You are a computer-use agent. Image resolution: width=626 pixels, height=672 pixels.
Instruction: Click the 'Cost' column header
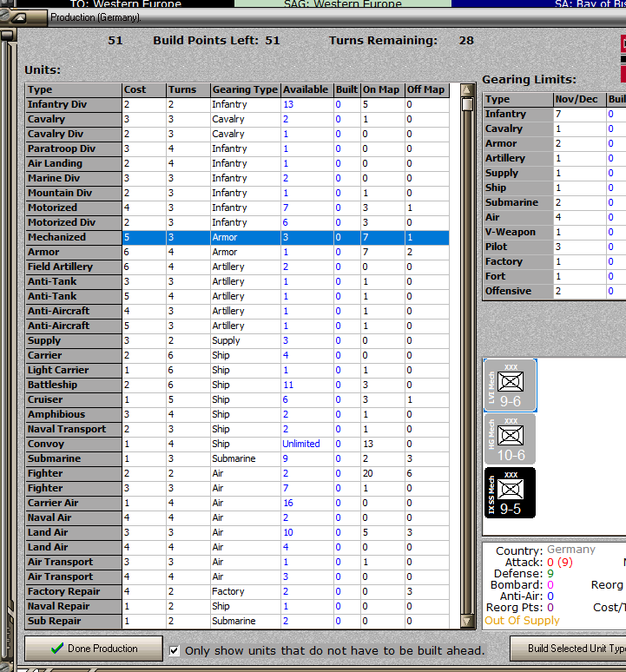pos(144,89)
